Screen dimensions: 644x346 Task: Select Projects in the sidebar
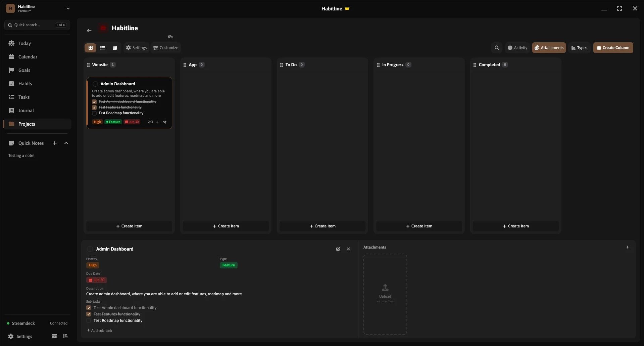pyautogui.click(x=38, y=124)
